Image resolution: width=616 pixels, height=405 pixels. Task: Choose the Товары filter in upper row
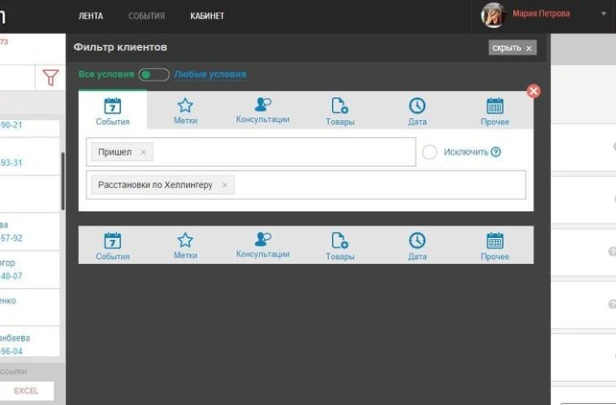339,110
